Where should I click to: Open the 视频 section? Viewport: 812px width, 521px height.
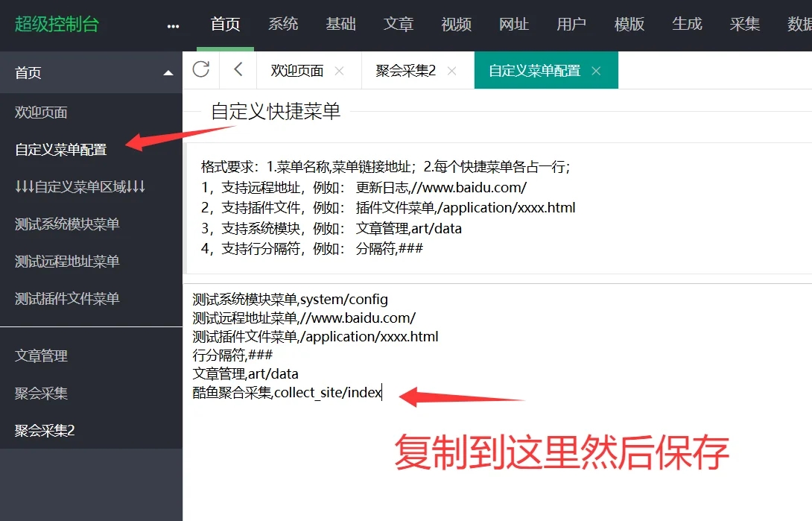click(x=456, y=24)
